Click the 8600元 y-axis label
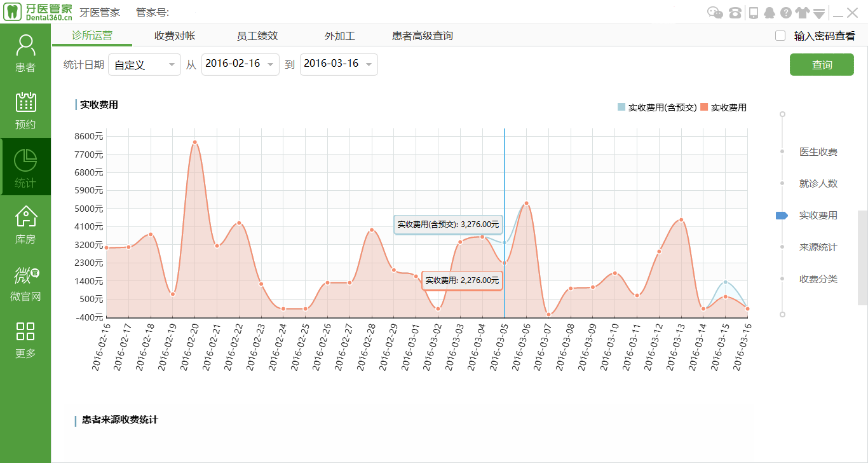868x463 pixels. (88, 136)
